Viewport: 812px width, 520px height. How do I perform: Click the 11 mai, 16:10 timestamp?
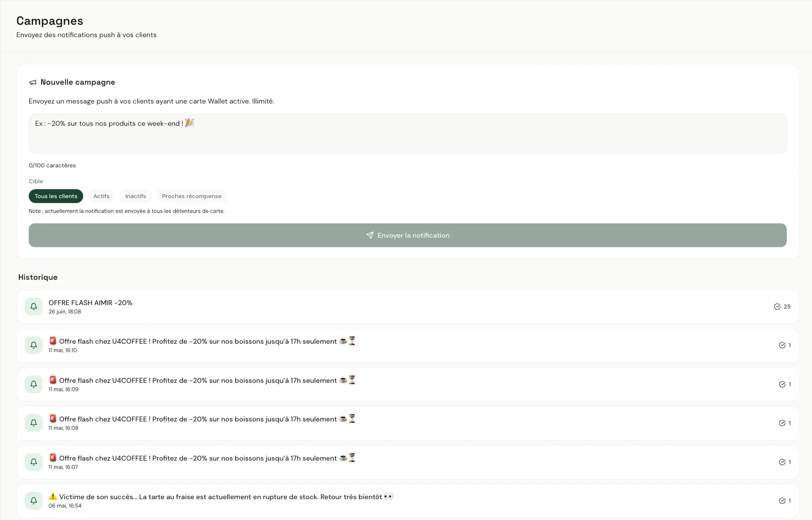point(63,350)
